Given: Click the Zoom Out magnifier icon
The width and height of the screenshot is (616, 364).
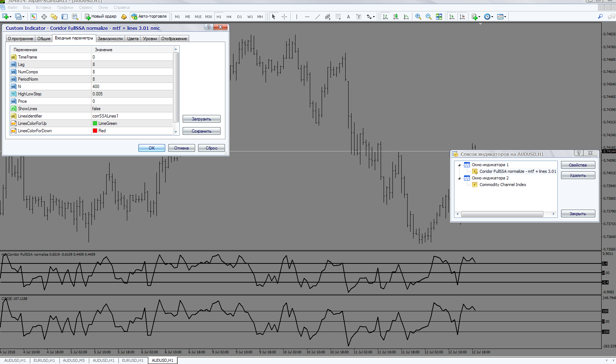Looking at the screenshot, I should (x=428, y=17).
